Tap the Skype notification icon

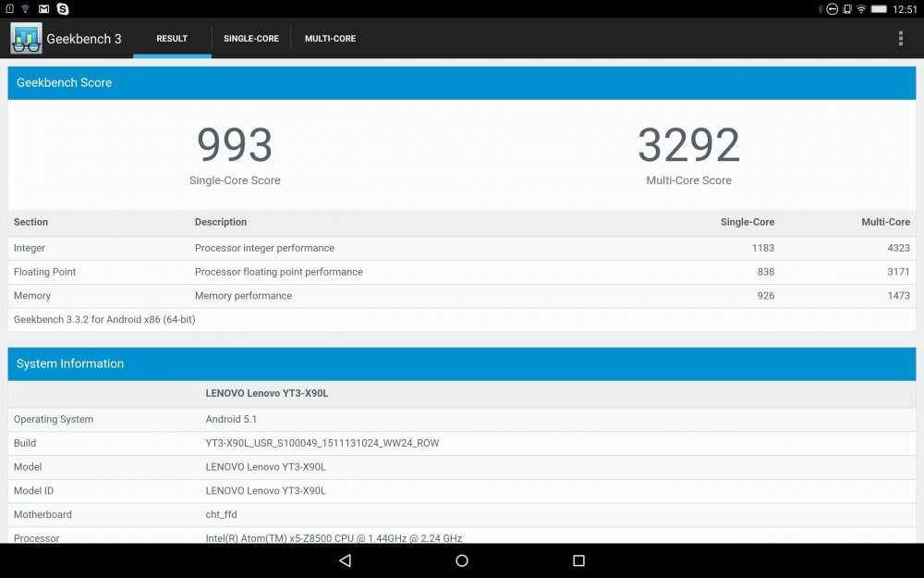pyautogui.click(x=62, y=8)
